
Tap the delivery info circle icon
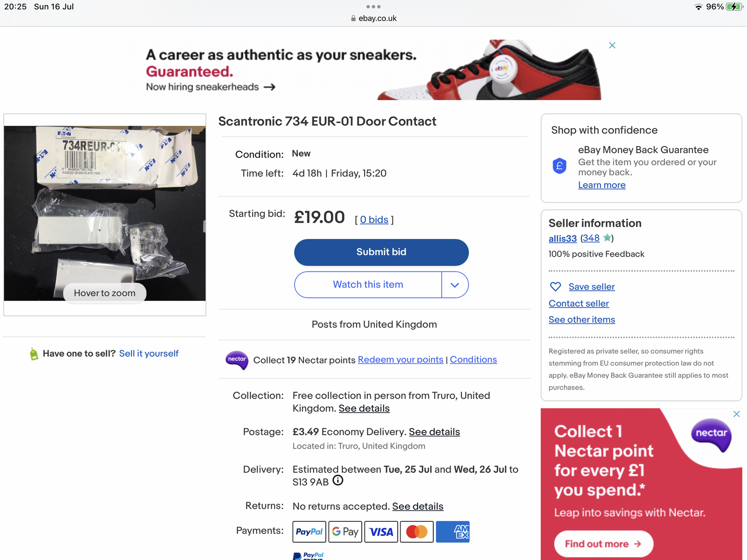pyautogui.click(x=338, y=481)
